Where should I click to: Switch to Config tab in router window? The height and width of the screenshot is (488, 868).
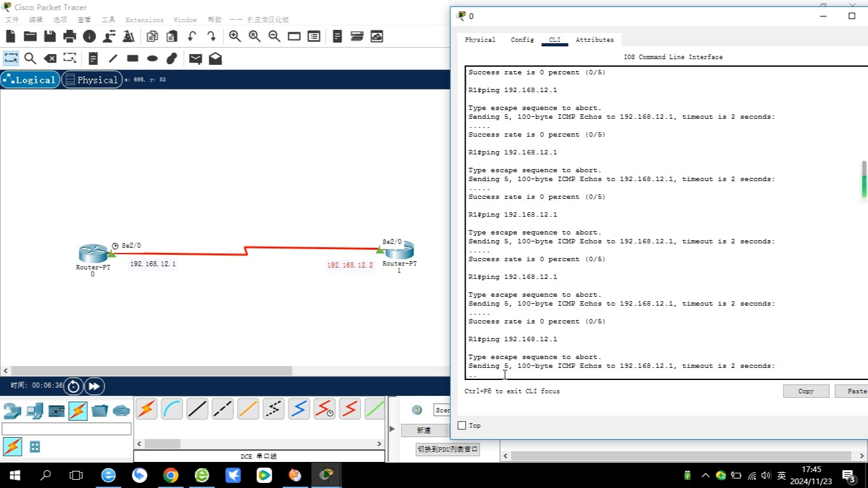click(x=522, y=39)
